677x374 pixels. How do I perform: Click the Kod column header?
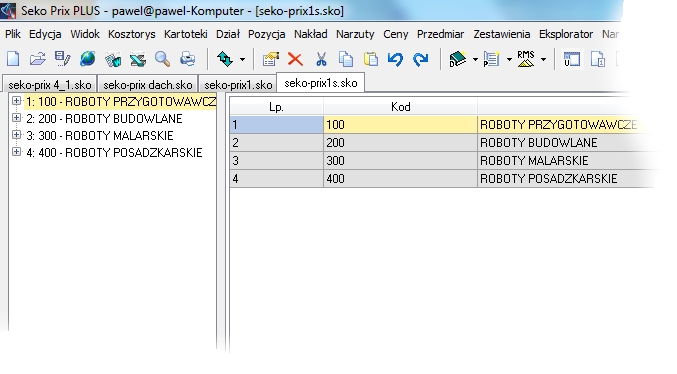400,107
